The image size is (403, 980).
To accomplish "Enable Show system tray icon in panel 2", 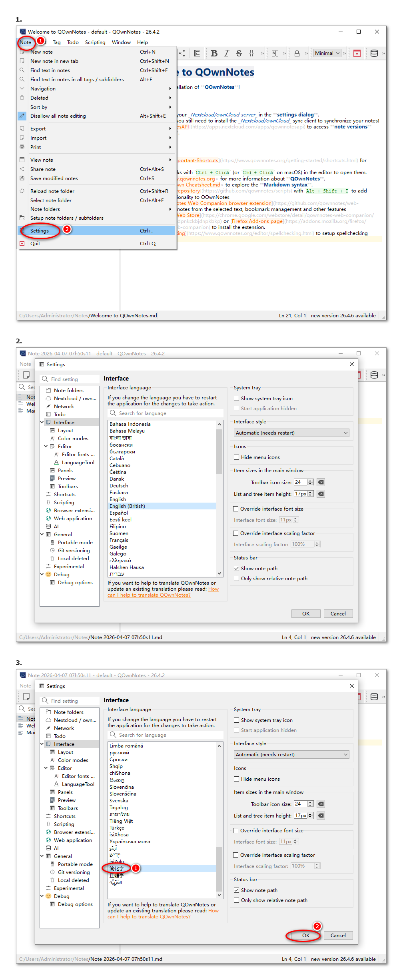I will coord(237,399).
